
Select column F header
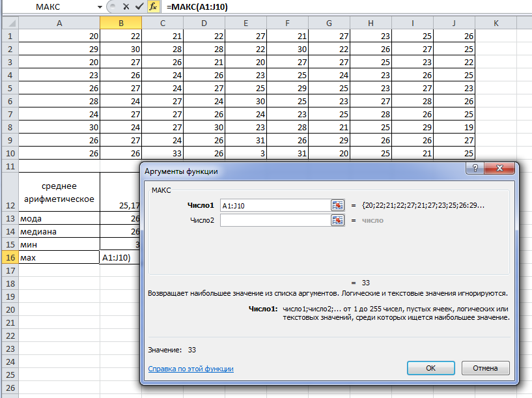[x=288, y=23]
